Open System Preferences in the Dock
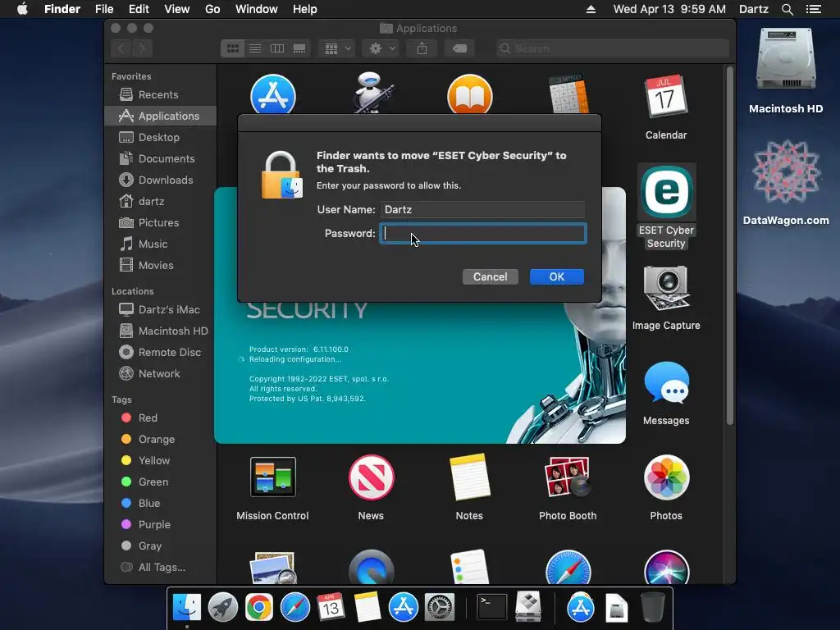840x630 pixels. [x=440, y=607]
